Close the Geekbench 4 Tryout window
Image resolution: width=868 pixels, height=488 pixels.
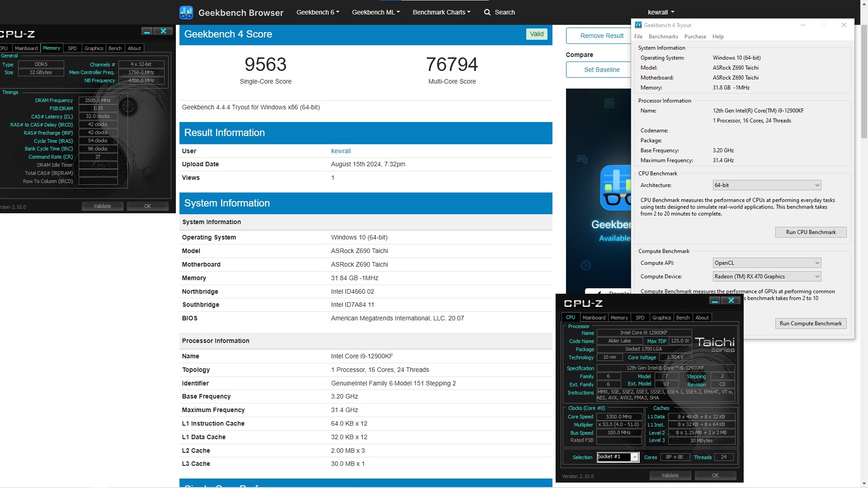(844, 25)
